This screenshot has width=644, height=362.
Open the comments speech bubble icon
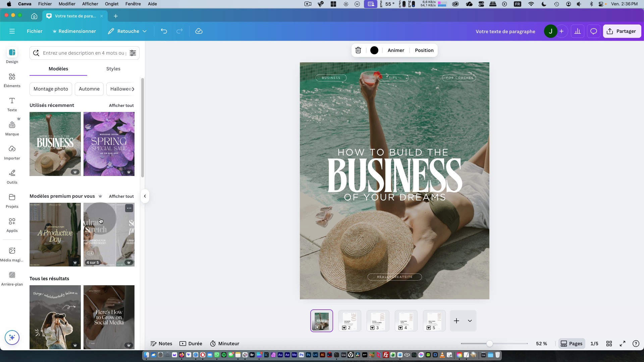593,31
